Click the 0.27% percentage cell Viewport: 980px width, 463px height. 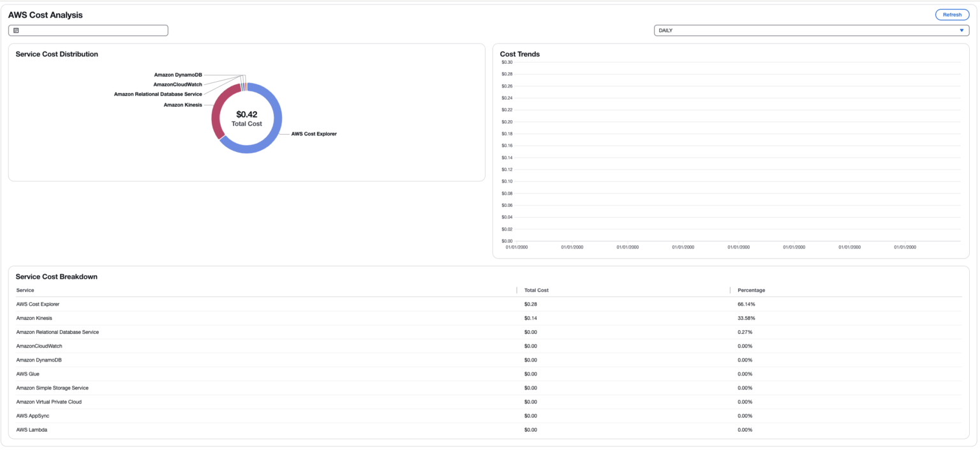click(745, 332)
